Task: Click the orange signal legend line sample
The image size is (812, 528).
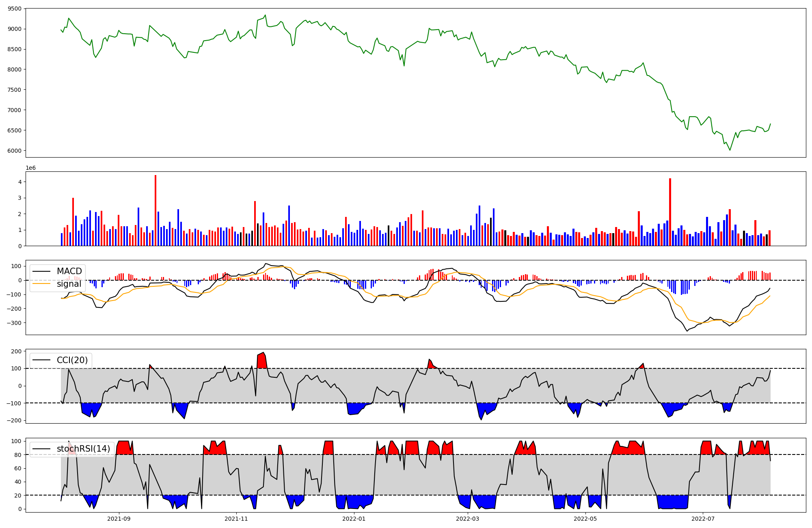Action: coord(42,284)
